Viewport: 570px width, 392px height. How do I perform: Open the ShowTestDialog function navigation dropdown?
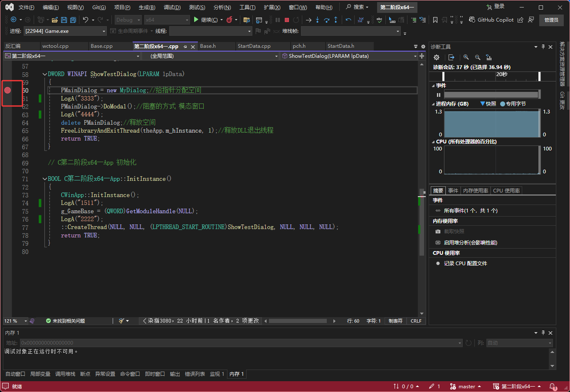(x=349, y=56)
